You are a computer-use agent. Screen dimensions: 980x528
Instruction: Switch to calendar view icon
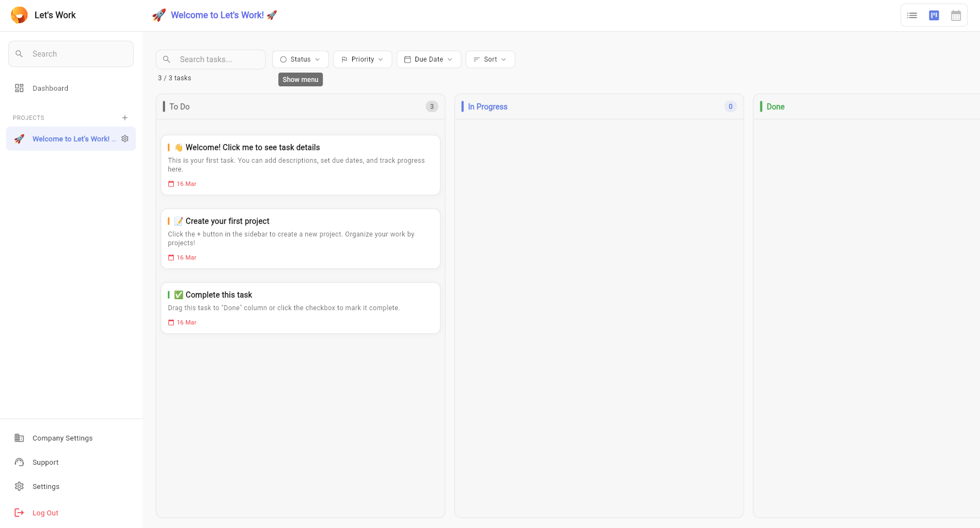pos(956,15)
